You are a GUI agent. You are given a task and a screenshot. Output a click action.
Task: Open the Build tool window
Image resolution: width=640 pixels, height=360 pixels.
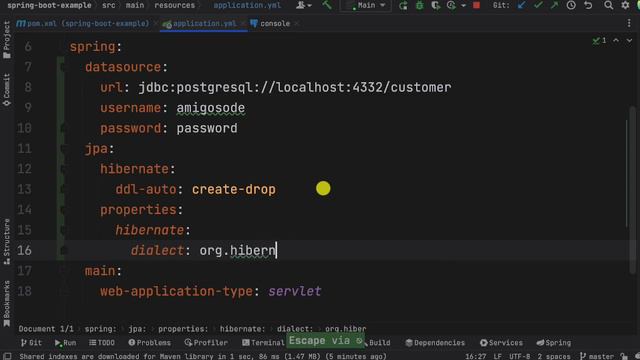(378, 343)
